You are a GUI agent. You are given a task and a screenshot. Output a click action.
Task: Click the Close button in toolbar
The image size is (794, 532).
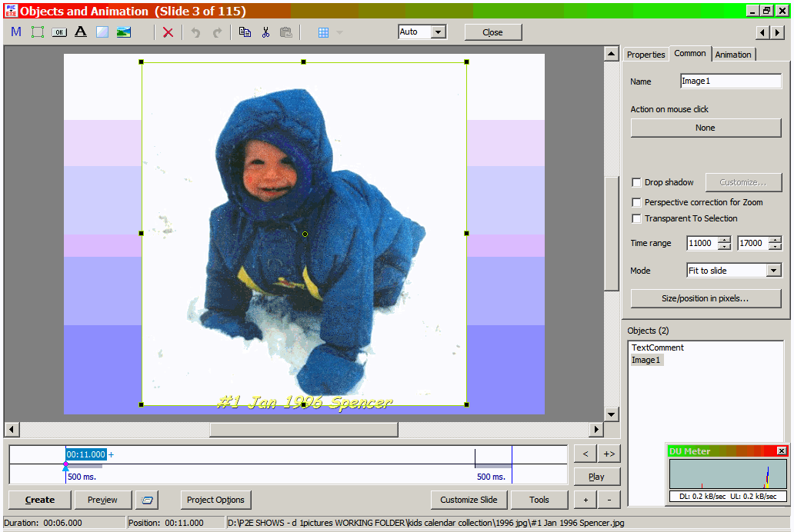tap(492, 32)
